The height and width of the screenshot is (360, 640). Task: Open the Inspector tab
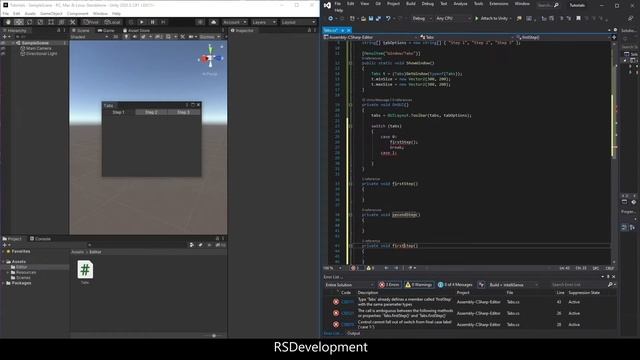(x=242, y=31)
